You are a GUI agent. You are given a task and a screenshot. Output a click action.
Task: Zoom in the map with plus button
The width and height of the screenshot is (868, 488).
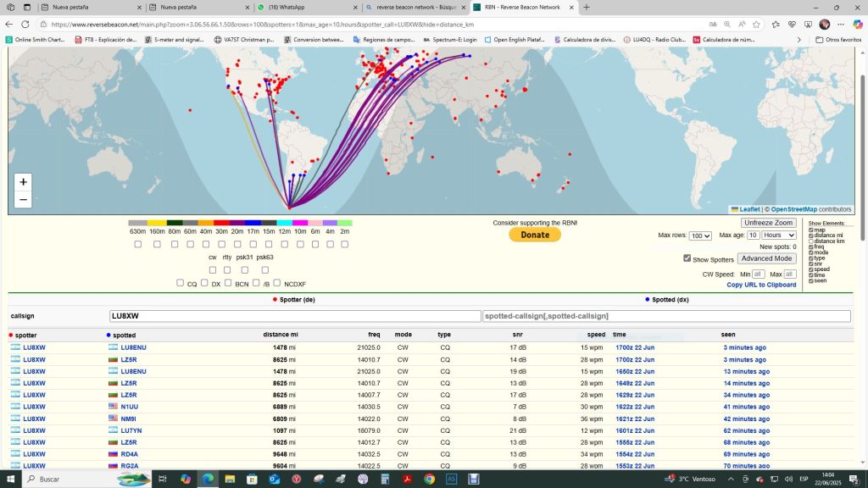[23, 182]
